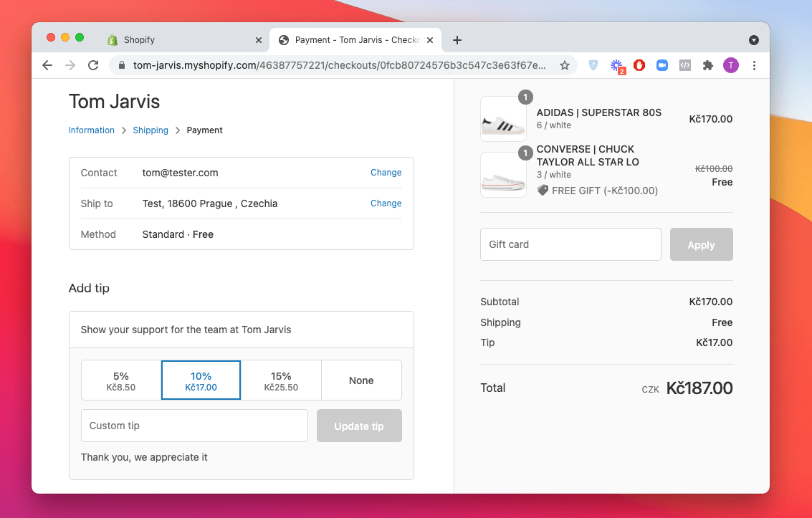The width and height of the screenshot is (812, 518).
Task: Focus the Gift card field
Action: 570,244
